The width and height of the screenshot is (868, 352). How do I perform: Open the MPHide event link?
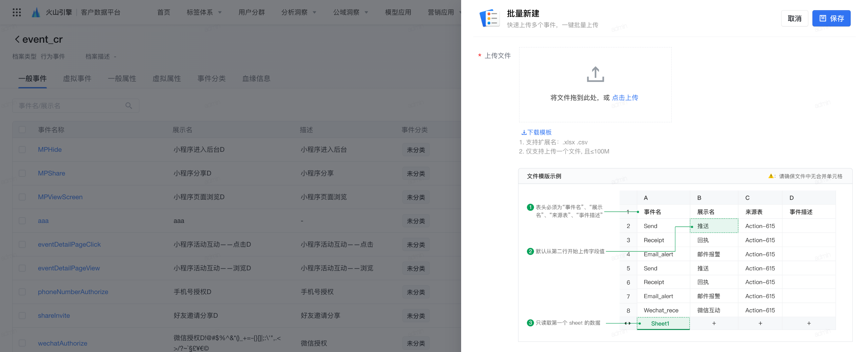(x=50, y=149)
